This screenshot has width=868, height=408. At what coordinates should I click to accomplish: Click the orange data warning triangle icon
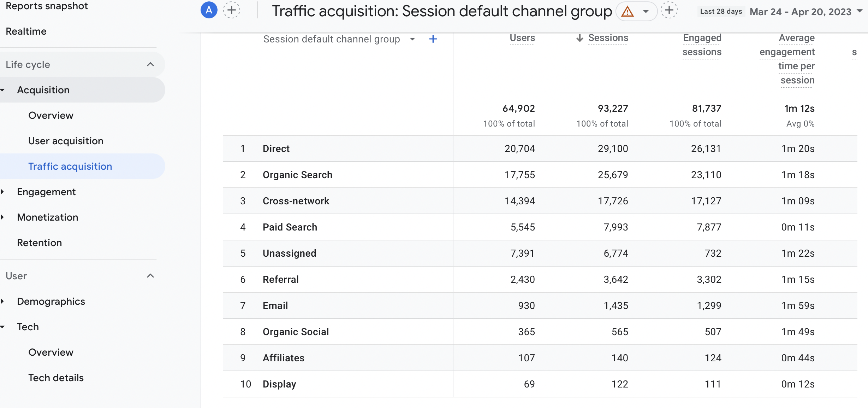coord(628,12)
